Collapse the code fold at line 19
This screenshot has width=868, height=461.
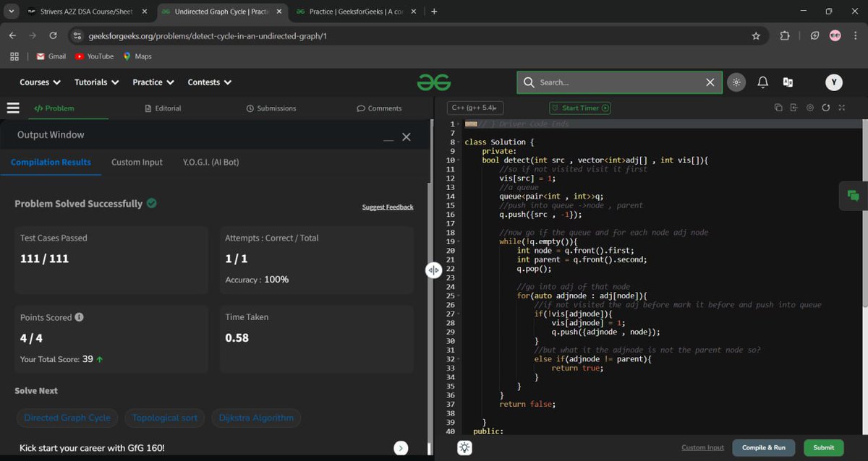pyautogui.click(x=460, y=241)
